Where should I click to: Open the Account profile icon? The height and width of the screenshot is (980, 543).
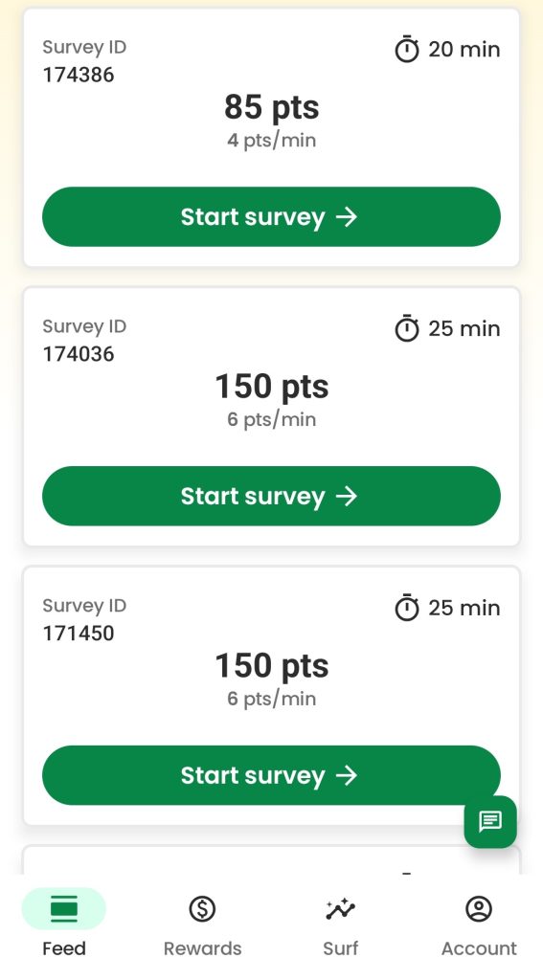tap(479, 909)
